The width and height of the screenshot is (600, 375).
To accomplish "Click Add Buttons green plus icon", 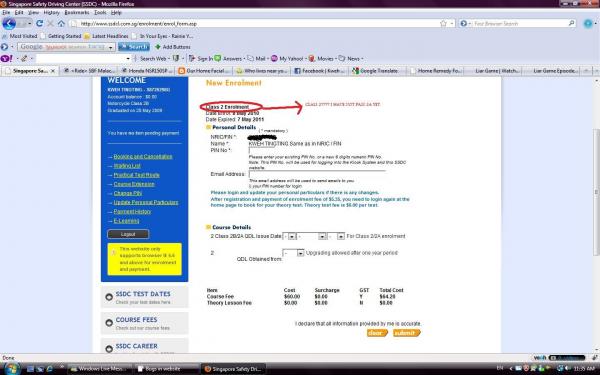I will 158,47.
